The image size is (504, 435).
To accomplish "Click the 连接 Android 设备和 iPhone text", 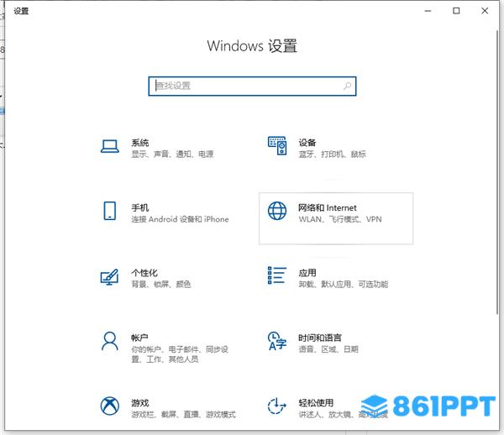I will (180, 219).
